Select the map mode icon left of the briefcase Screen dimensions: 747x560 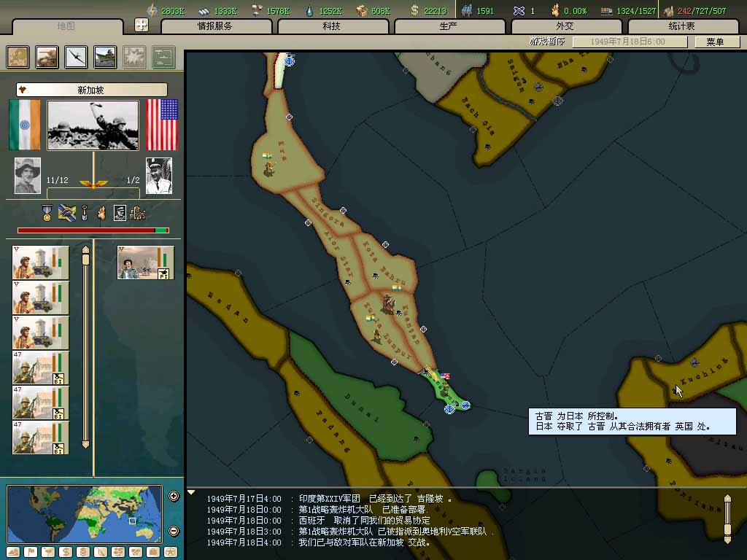(136, 552)
